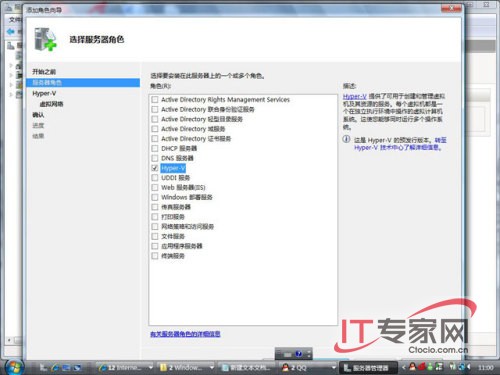Jump to the 确认 wizard step
Image resolution: width=500 pixels, height=375 pixels.
pyautogui.click(x=38, y=115)
